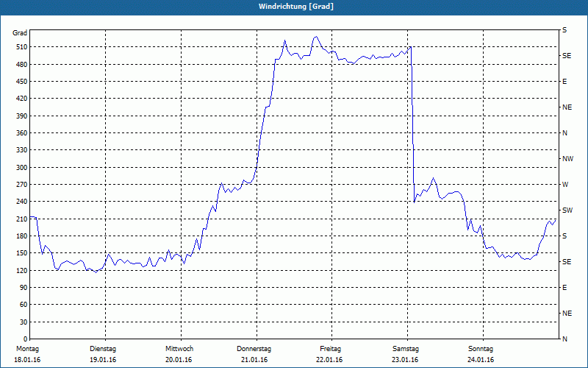Click the "Montag" day label

27,349
